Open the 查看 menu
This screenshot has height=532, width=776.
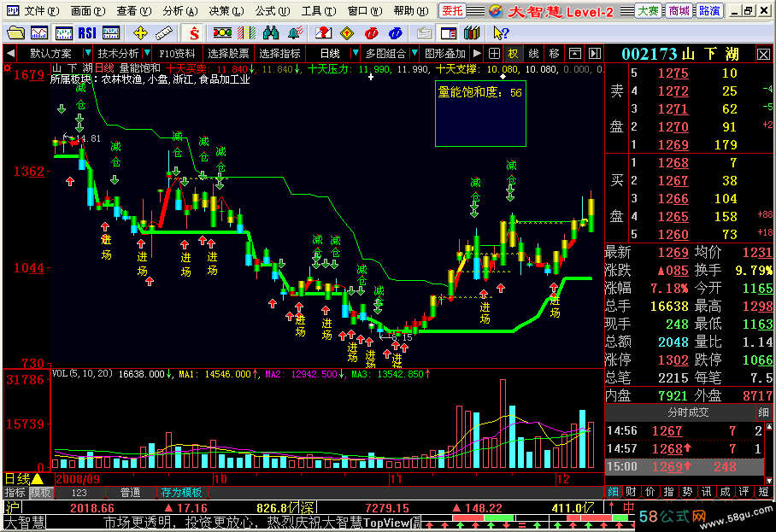[134, 11]
